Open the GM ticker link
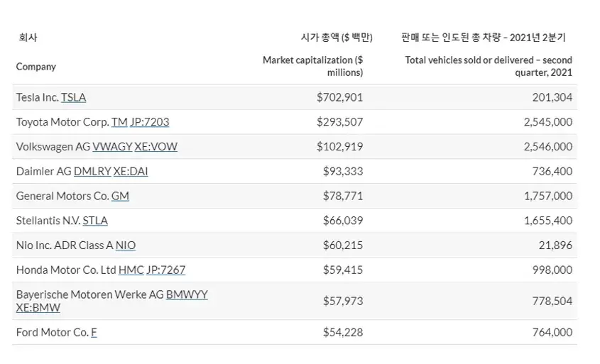 (120, 196)
